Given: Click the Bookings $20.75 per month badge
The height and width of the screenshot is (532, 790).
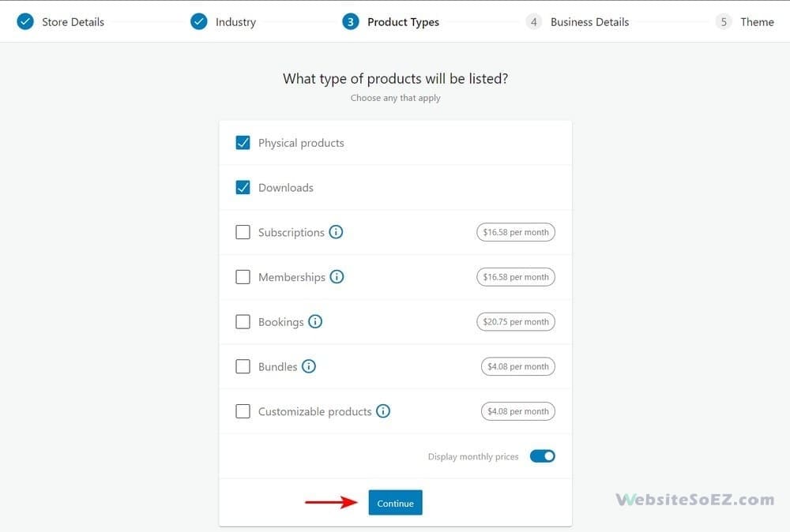Looking at the screenshot, I should 515,321.
